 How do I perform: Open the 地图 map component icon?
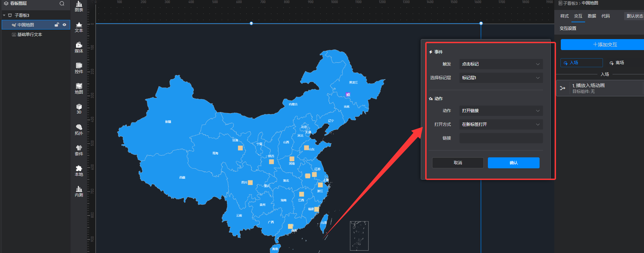point(79,88)
